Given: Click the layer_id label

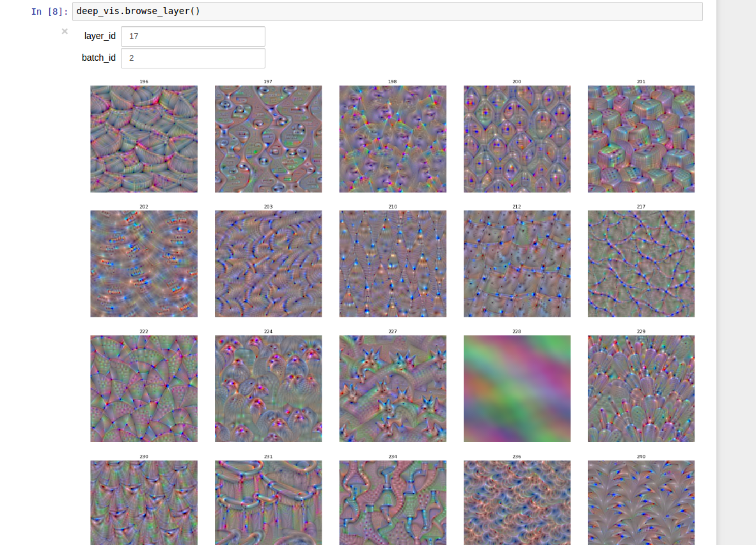Looking at the screenshot, I should click(x=100, y=36).
